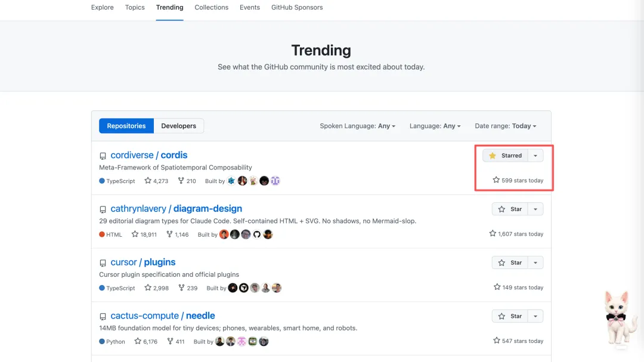View cordis stargazers count 4,273
The height and width of the screenshot is (362, 644).
pos(156,181)
